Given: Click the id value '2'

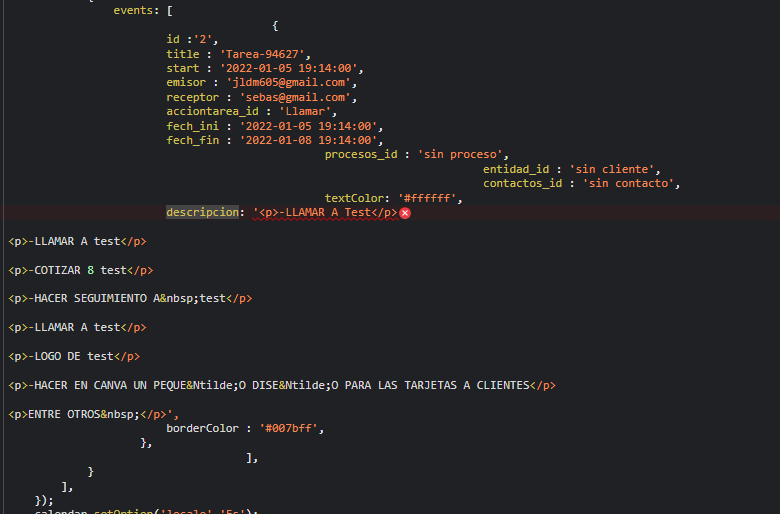Looking at the screenshot, I should 202,39.
